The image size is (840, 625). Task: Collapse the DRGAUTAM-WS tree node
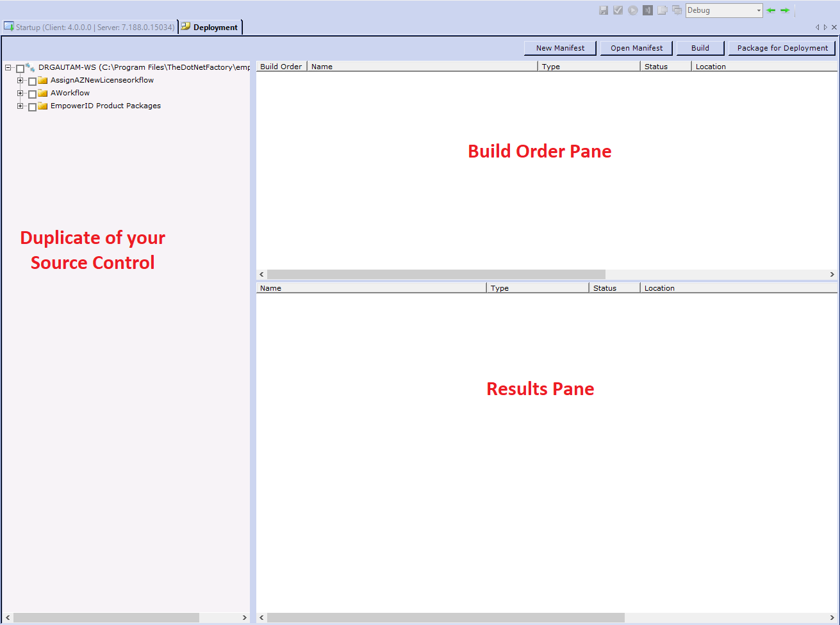6,67
